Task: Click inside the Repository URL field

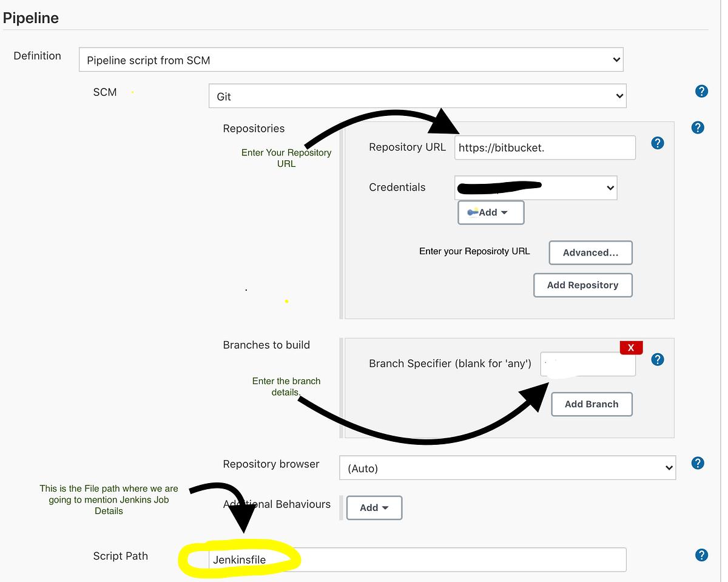Action: click(544, 147)
